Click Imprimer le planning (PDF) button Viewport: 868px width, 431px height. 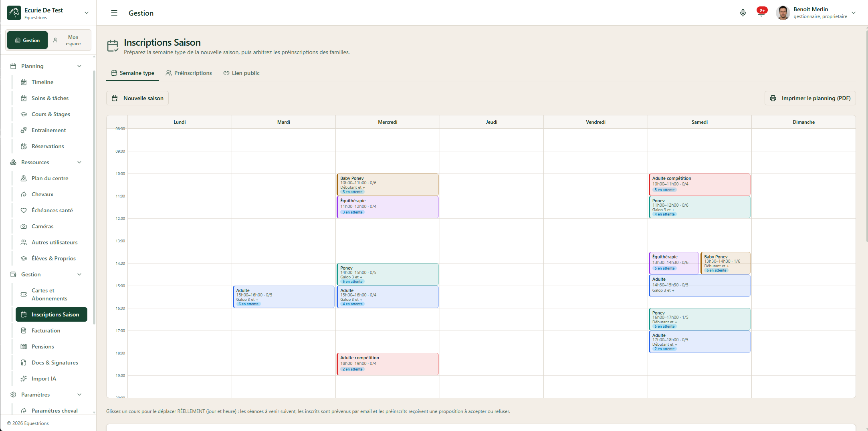point(810,98)
